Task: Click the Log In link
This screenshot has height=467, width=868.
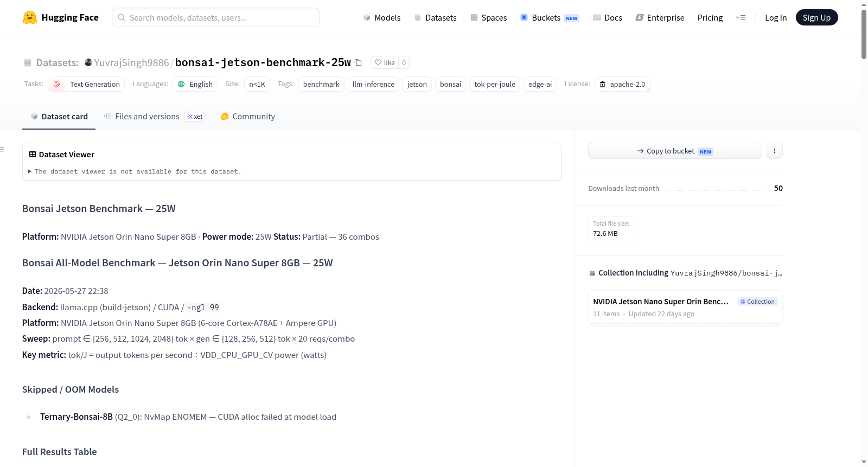Action: point(776,17)
